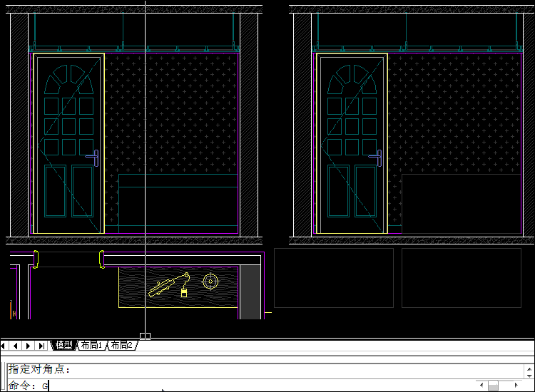This screenshot has width=535, height=392.
Task: Open the 布局2 layout tab
Action: click(121, 346)
